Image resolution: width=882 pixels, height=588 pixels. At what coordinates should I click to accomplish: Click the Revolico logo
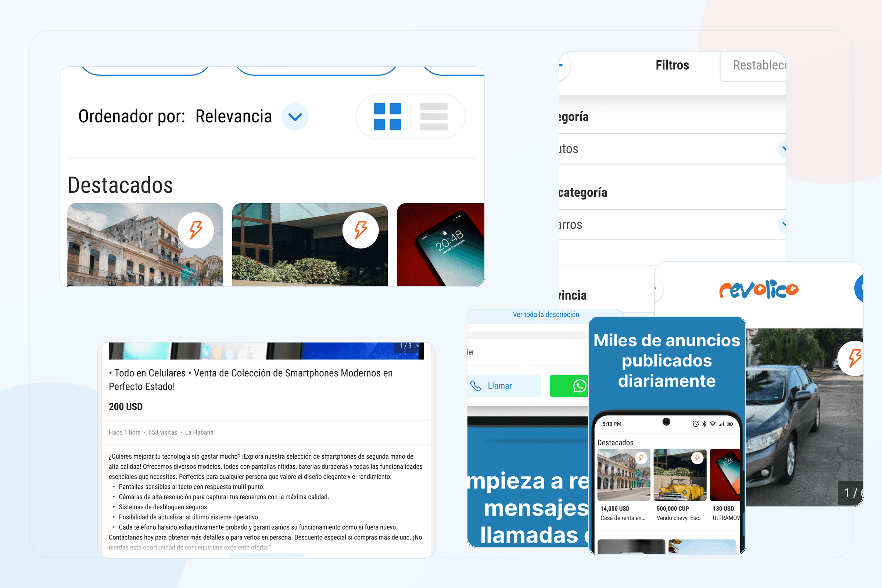(x=759, y=289)
